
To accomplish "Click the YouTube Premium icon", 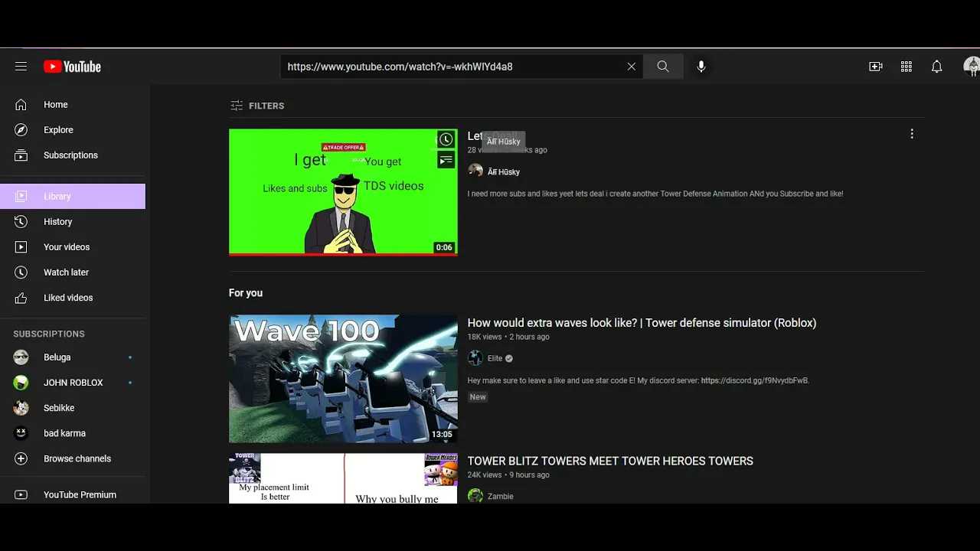I will coord(21,495).
